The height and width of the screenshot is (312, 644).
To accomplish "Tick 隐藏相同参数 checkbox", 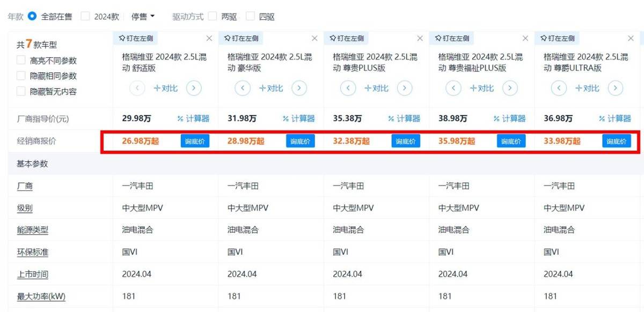I will (21, 76).
